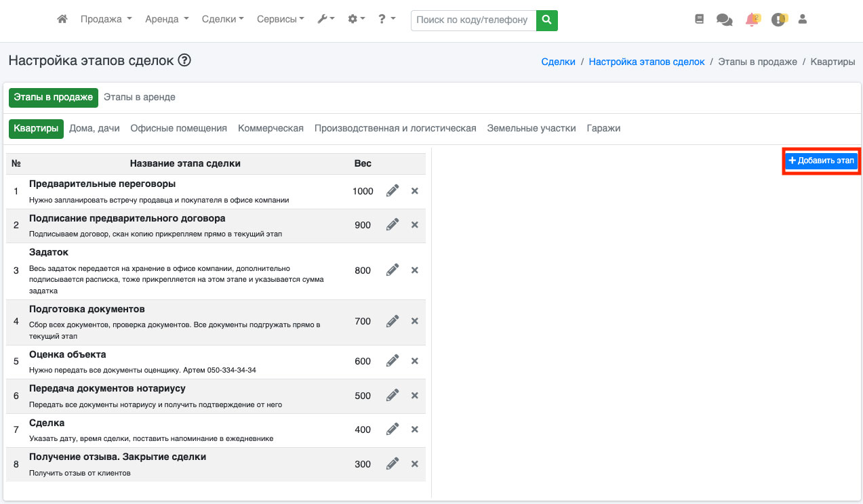The height and width of the screenshot is (504, 863).
Task: Focus the Поиск по коду/телефону search field
Action: click(473, 20)
